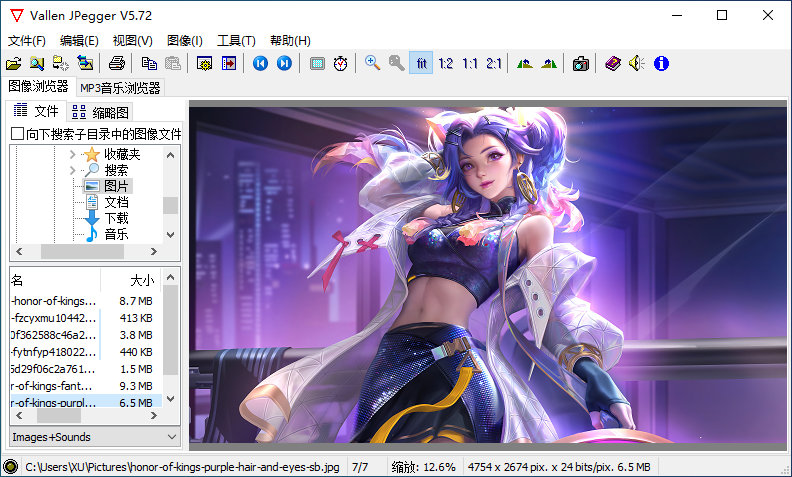Click the third toolbar icon with selection cursor
Image resolution: width=792 pixels, height=477 pixels.
click(61, 64)
